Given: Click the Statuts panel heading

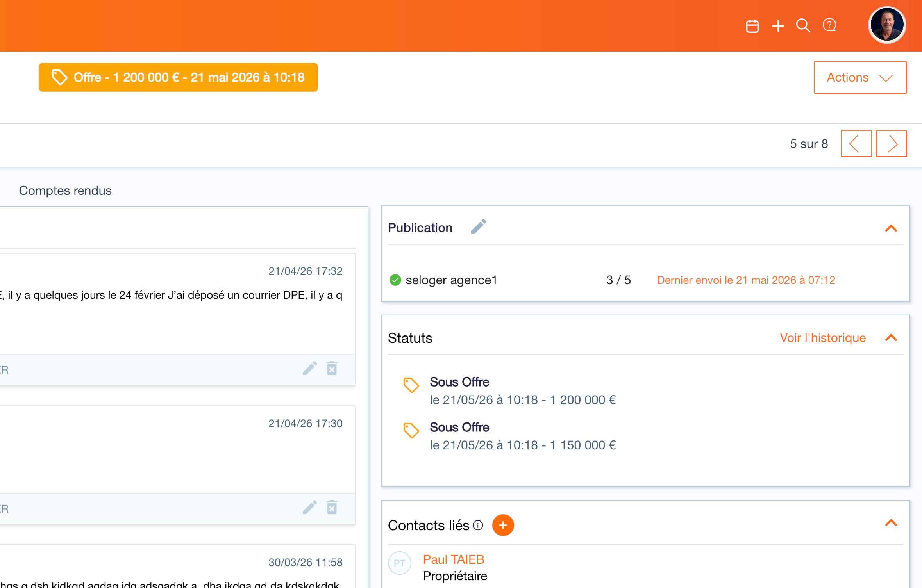Looking at the screenshot, I should coord(410,338).
